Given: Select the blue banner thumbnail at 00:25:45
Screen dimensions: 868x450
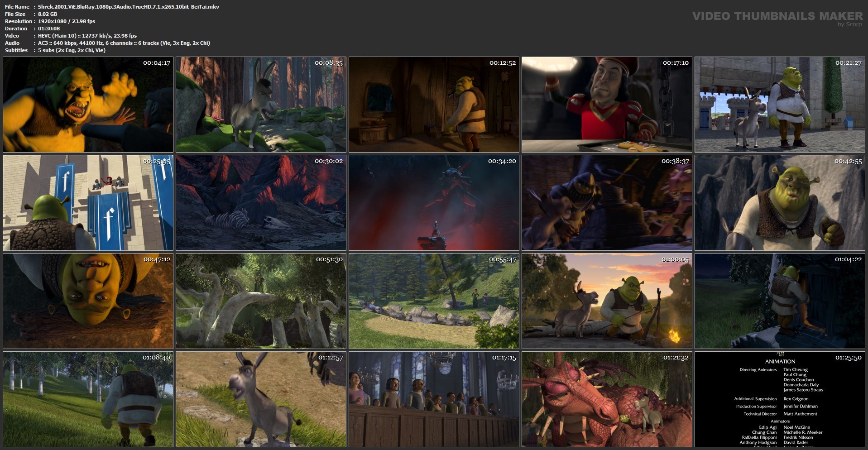Looking at the screenshot, I should pos(88,203).
